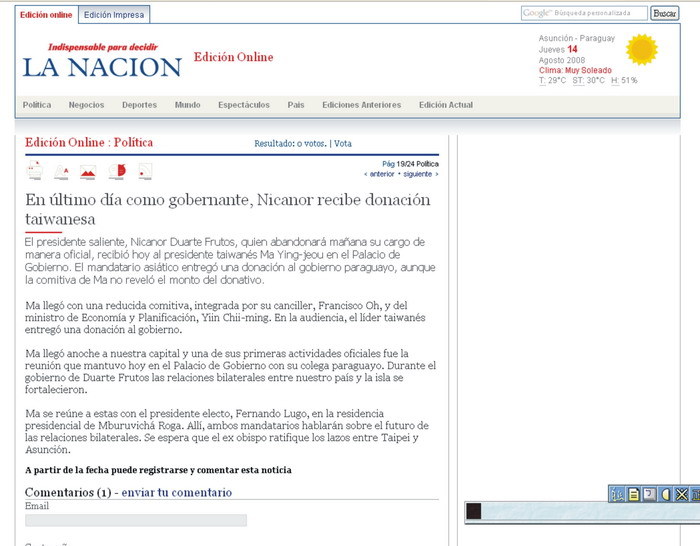Click the Edición Online header text
This screenshot has width=700, height=546.
click(233, 57)
